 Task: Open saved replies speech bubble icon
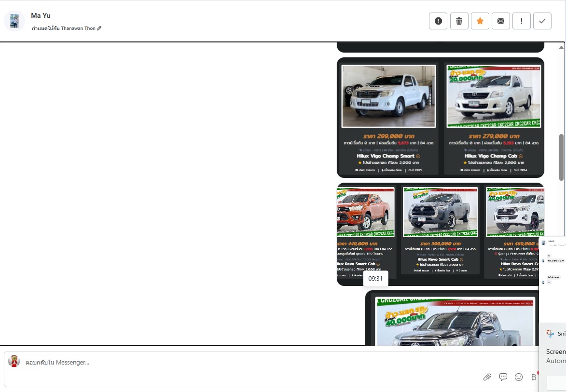tap(503, 377)
